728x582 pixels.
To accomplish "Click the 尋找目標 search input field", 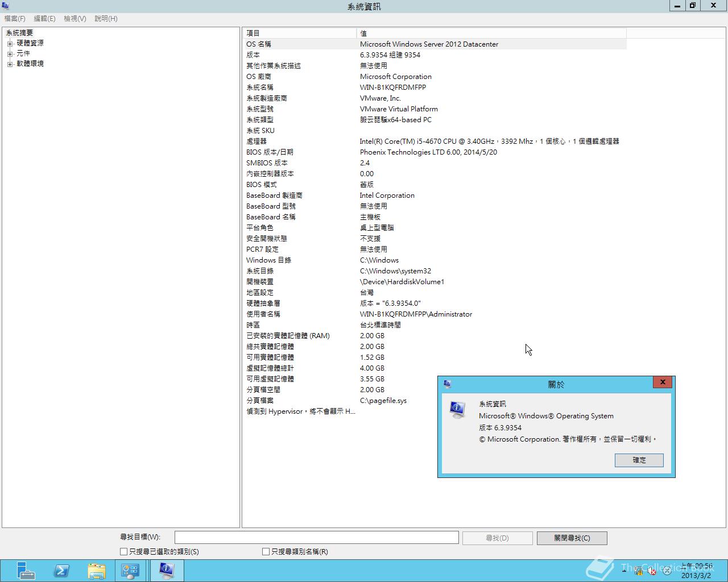I will click(x=316, y=538).
